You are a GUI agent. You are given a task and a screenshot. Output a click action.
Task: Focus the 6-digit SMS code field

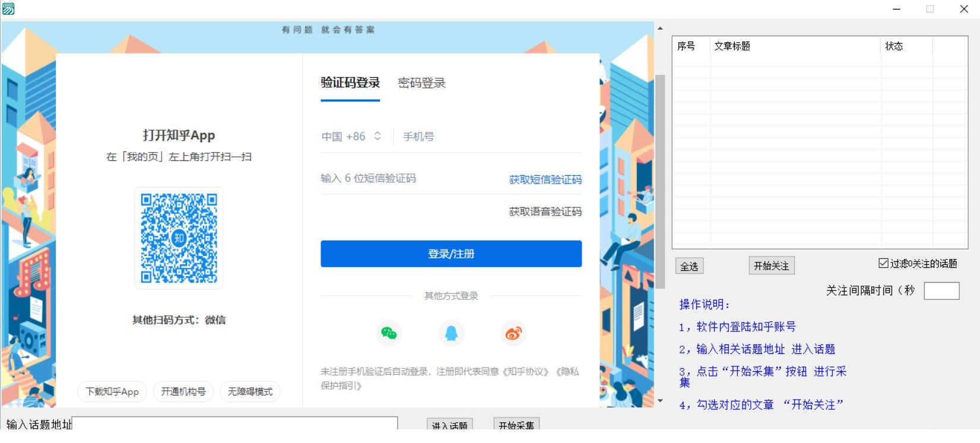410,178
